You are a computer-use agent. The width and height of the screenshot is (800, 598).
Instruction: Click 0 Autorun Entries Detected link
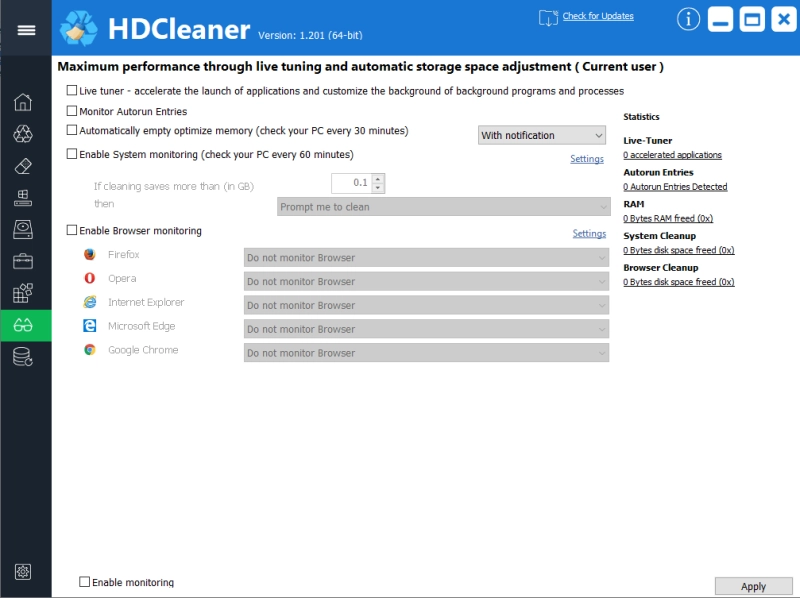pyautogui.click(x=675, y=187)
